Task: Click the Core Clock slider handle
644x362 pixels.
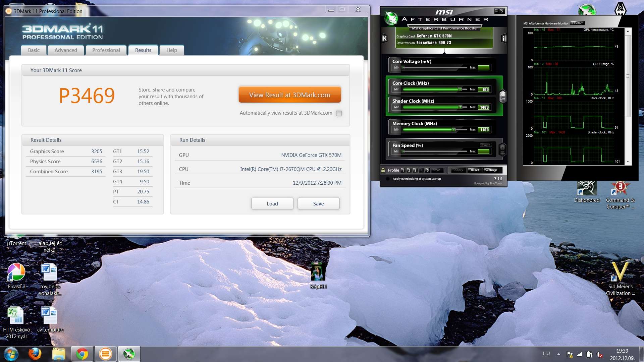Action: point(460,89)
